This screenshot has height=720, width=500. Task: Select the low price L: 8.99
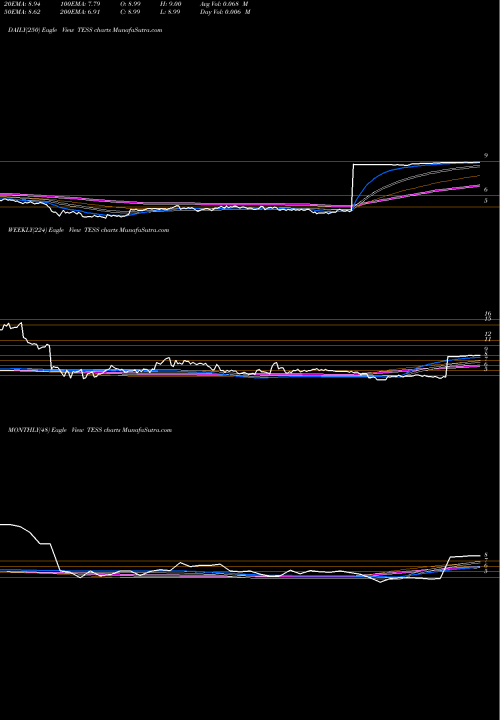(172, 12)
